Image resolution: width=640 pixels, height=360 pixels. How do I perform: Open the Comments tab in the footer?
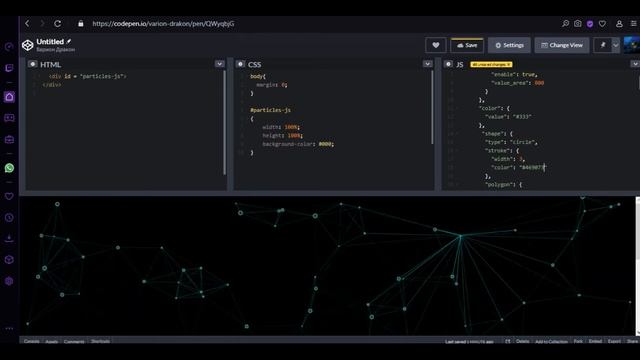click(x=74, y=341)
